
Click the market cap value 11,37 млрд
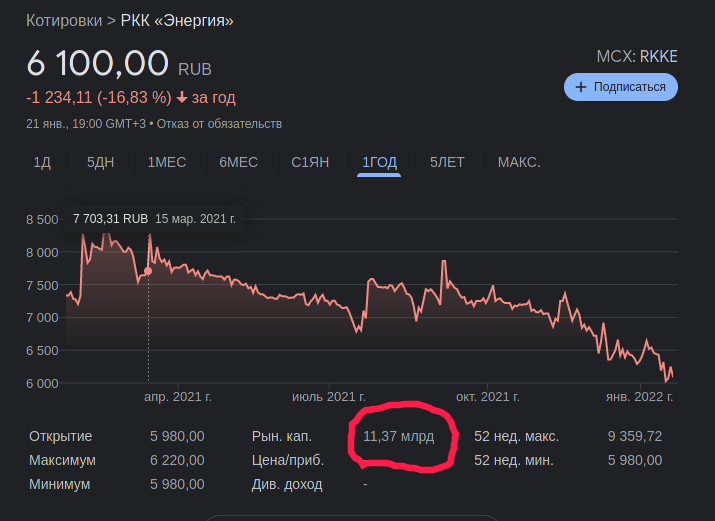point(399,436)
